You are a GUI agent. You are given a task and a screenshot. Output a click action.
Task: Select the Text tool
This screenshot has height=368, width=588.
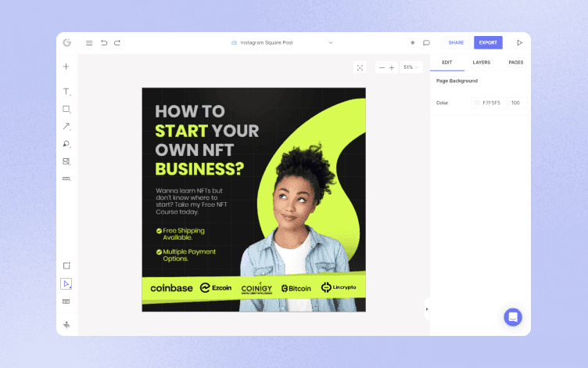(x=66, y=92)
